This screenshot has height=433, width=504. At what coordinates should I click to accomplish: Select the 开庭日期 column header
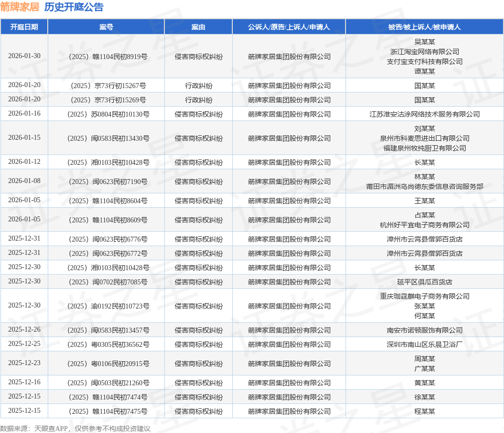point(24,27)
